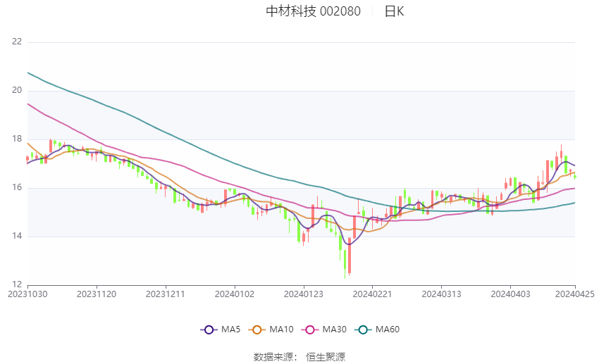Click y-axis value 16
Screen dimensions: 599x364
point(17,188)
